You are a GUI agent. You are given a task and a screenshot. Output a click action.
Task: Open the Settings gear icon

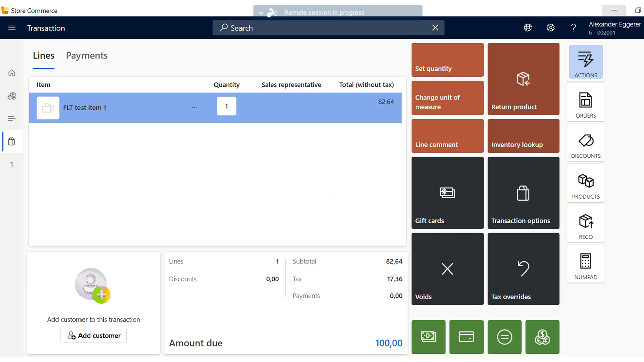pos(551,28)
